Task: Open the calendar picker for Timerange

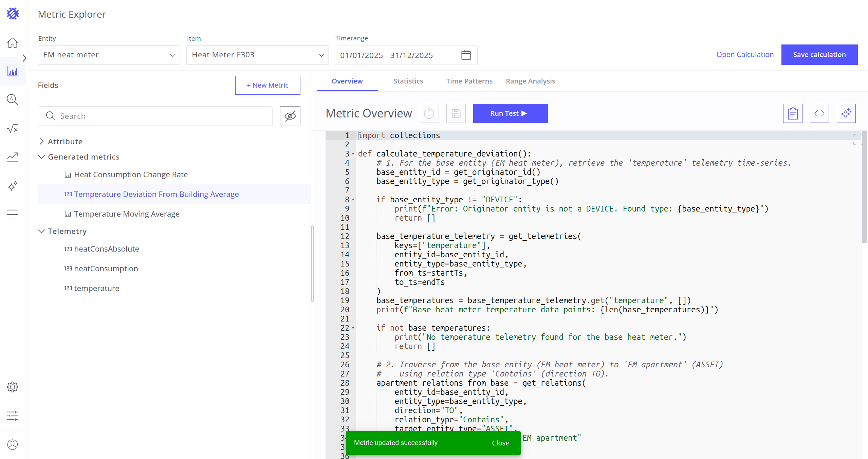Action: point(466,55)
